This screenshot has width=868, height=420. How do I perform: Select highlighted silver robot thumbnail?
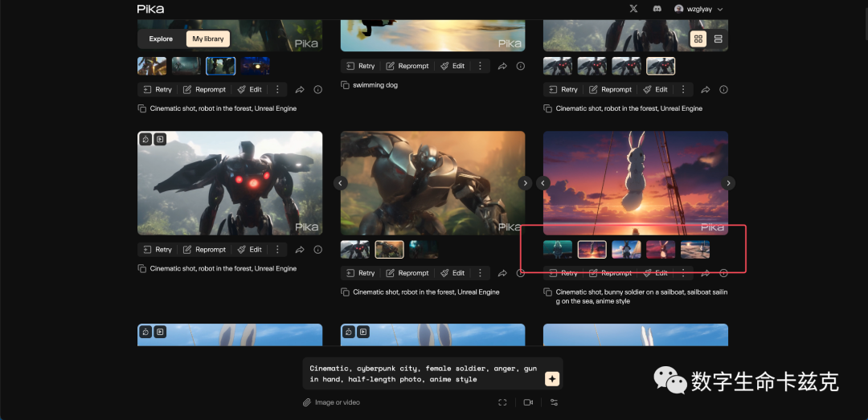click(x=389, y=250)
